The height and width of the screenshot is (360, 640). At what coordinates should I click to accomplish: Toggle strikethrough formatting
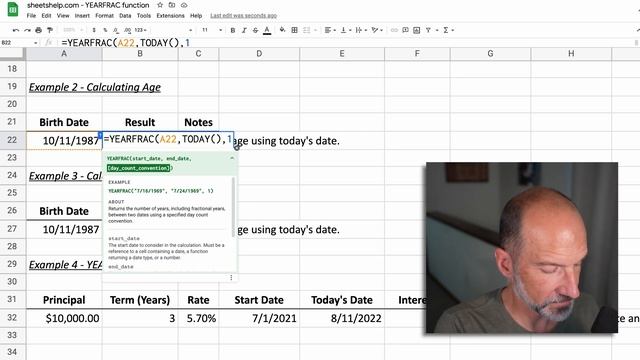[x=256, y=30]
